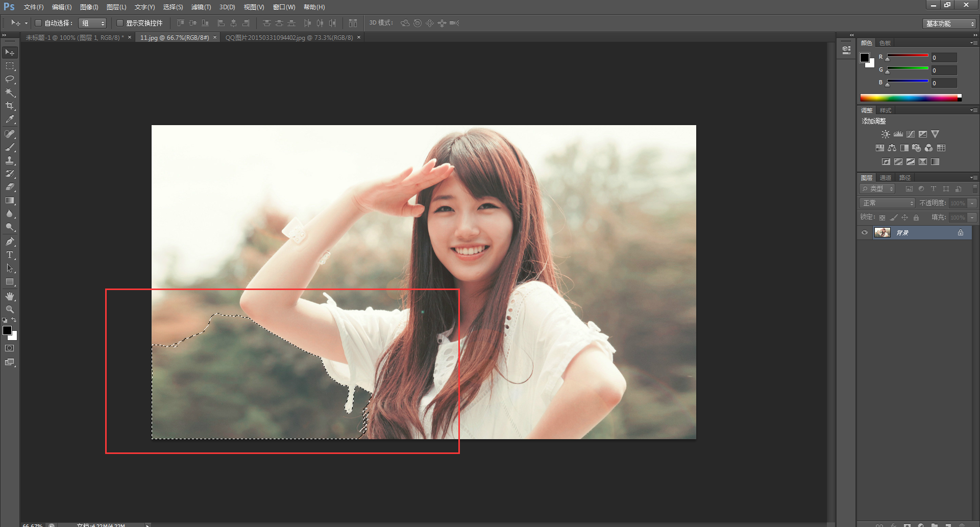Select the Crop tool
The width and height of the screenshot is (980, 527).
(x=10, y=106)
